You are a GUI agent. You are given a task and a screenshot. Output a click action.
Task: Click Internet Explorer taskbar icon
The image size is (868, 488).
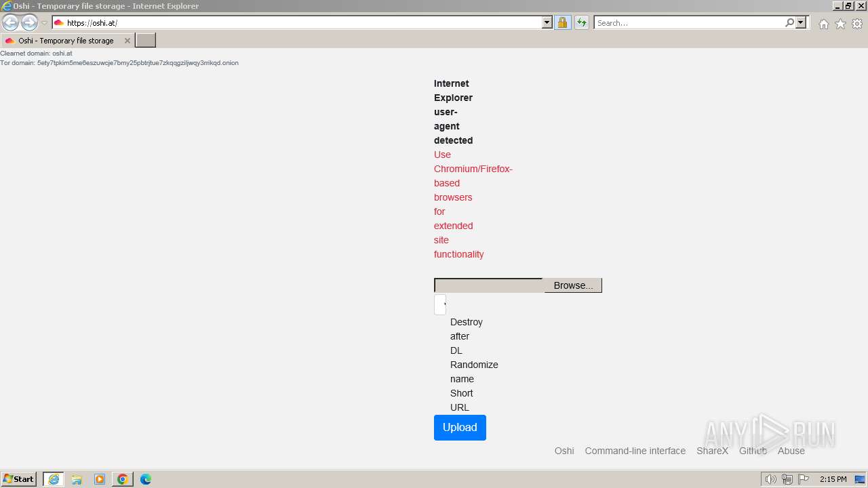pos(54,479)
